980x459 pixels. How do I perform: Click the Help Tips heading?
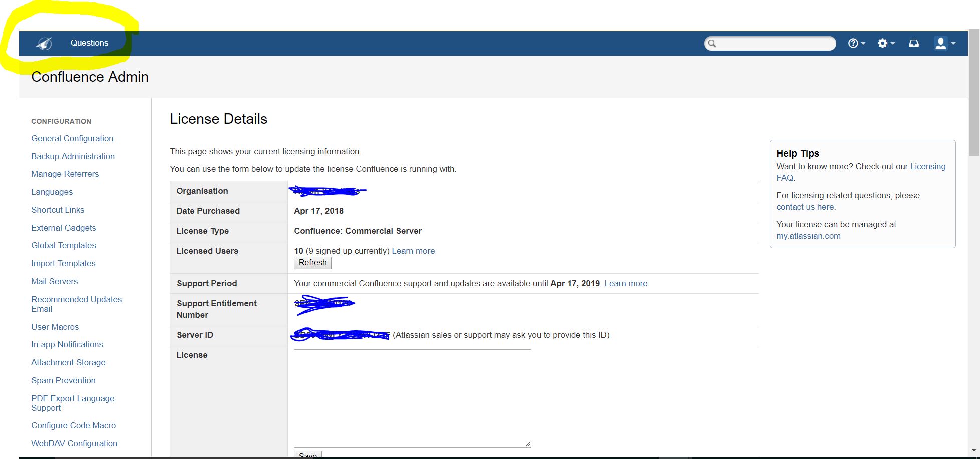click(x=798, y=153)
